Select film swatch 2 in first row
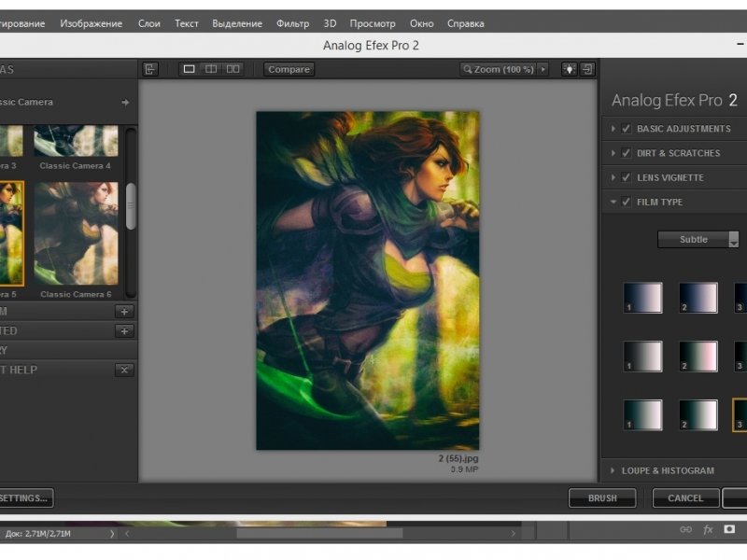The height and width of the screenshot is (560, 747). (698, 298)
